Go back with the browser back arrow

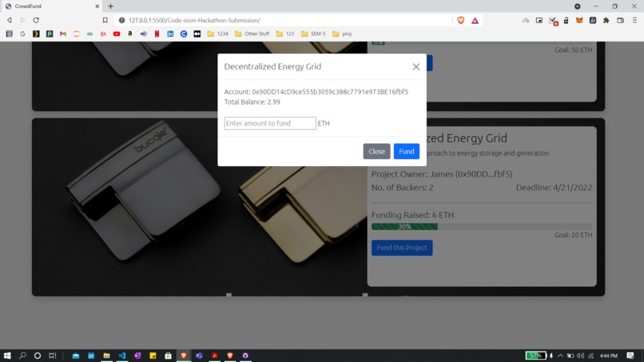9,20
